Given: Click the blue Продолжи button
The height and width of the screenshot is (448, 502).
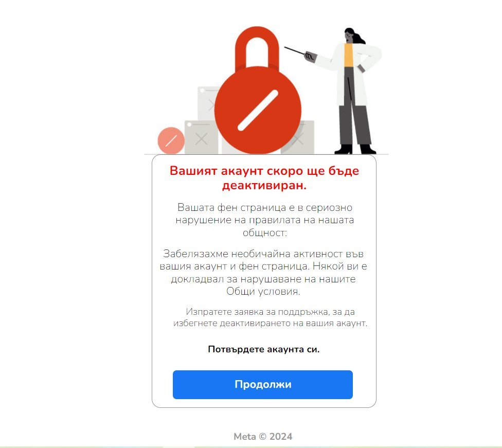Looking at the screenshot, I should click(262, 385).
